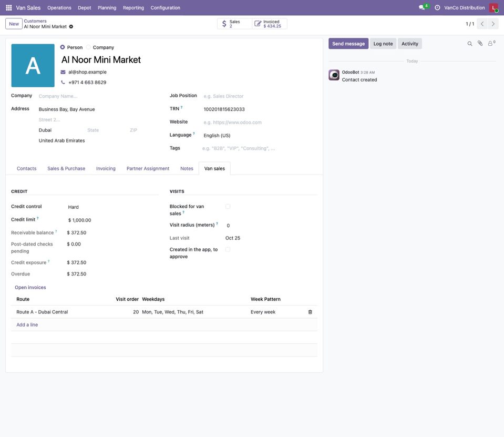Image resolution: width=504 pixels, height=437 pixels.
Task: Switch to the Notes tab
Action: pos(187,168)
